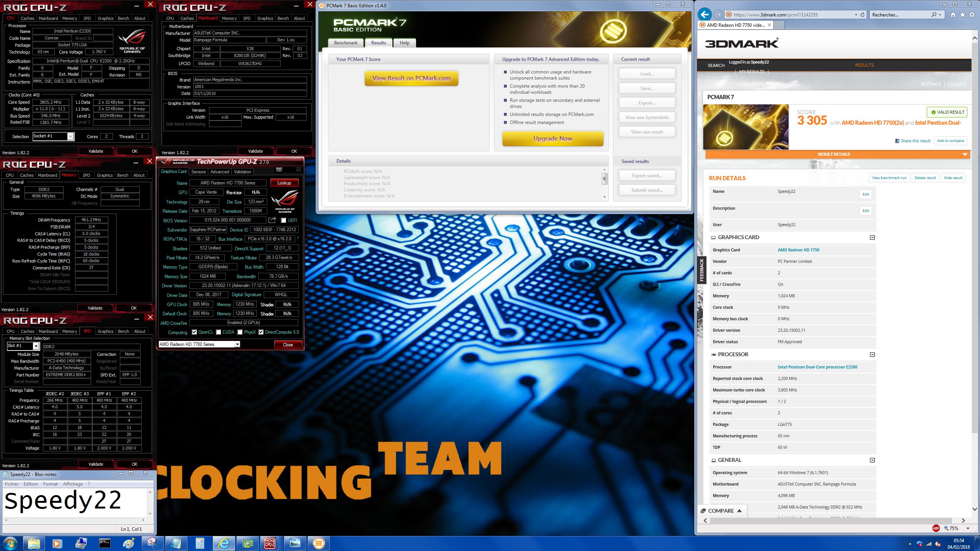Open the GPU-Z hamburger menu icon

pos(299,170)
